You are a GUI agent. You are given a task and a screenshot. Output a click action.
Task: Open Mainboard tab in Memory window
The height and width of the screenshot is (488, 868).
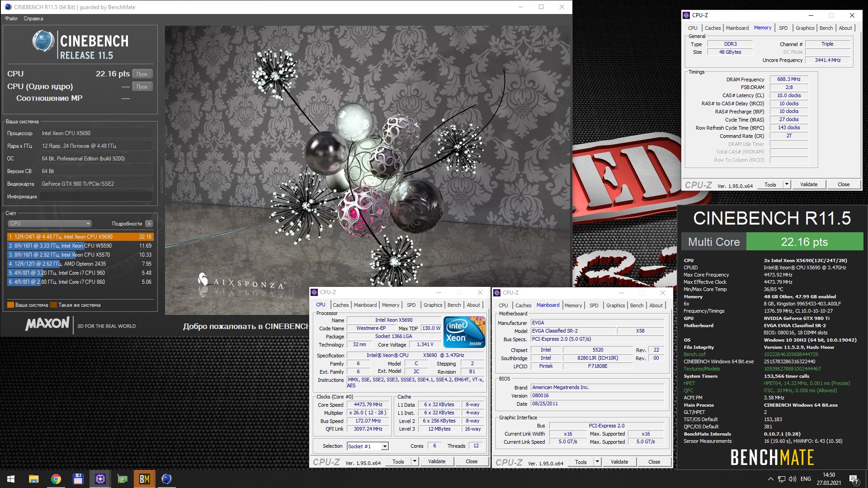coord(737,28)
